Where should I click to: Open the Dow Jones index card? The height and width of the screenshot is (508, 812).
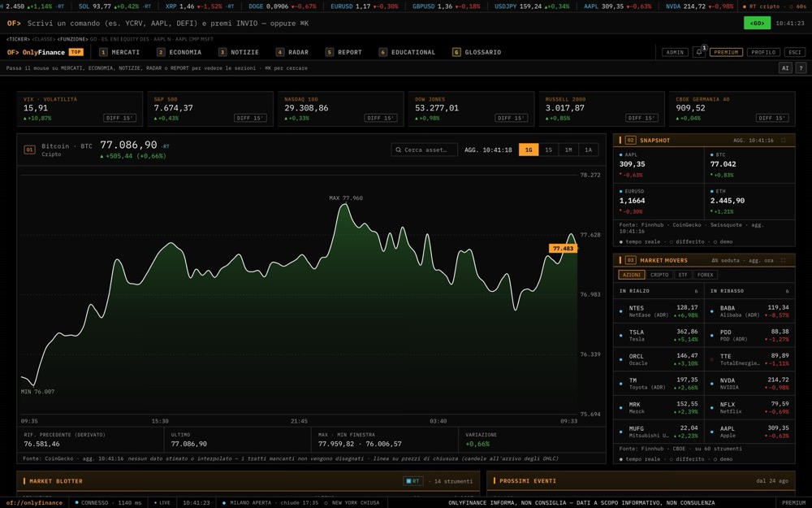(x=471, y=109)
